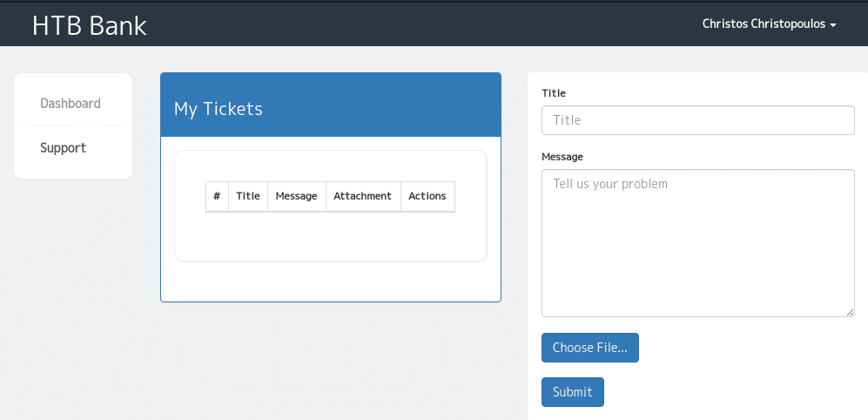Go to Dashboard in the sidebar
Image resolution: width=868 pixels, height=420 pixels.
[71, 104]
